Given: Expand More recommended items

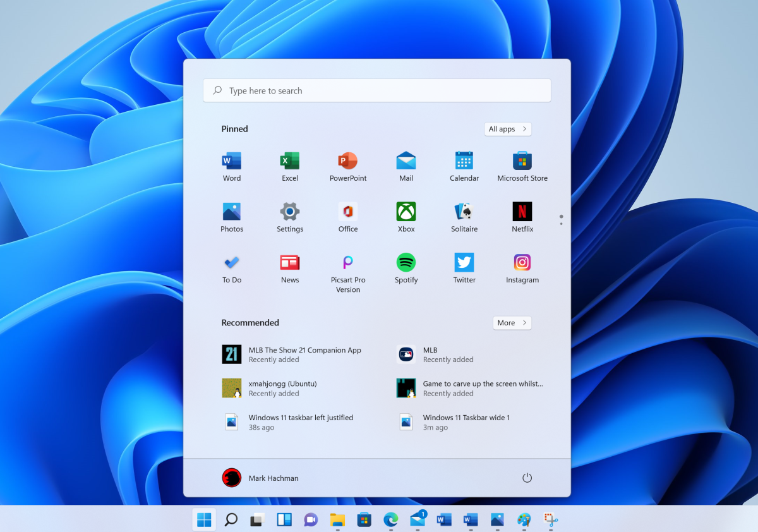Looking at the screenshot, I should pyautogui.click(x=512, y=322).
